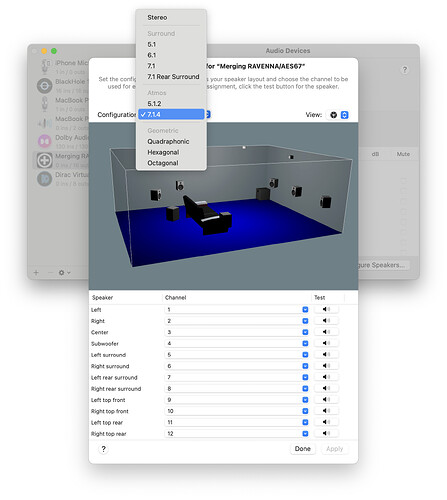Click the channel field for Left rear surround

236,377
